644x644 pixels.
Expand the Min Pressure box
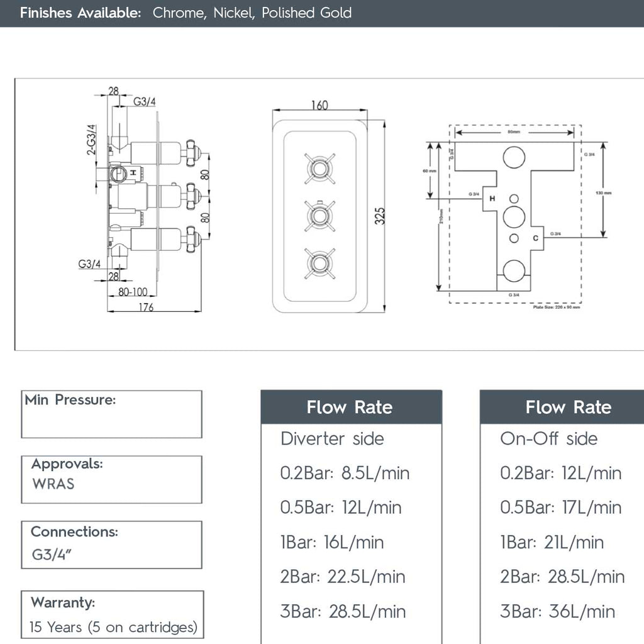[111, 414]
